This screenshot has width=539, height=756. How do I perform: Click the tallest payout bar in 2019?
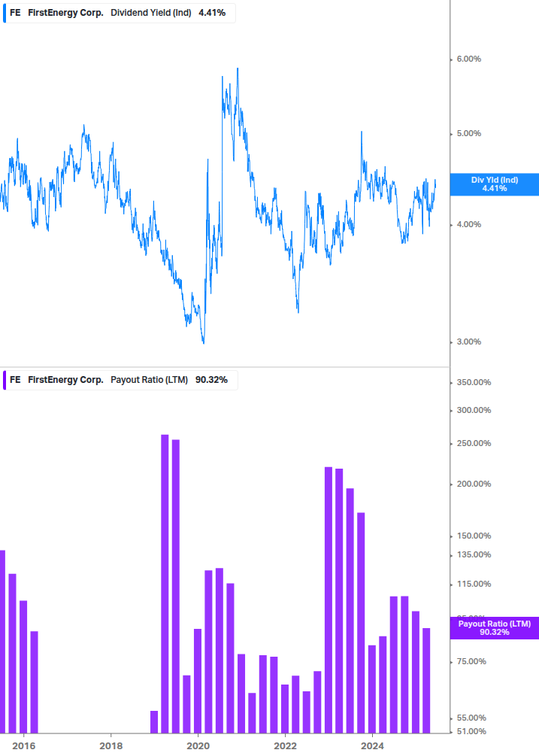[165, 584]
